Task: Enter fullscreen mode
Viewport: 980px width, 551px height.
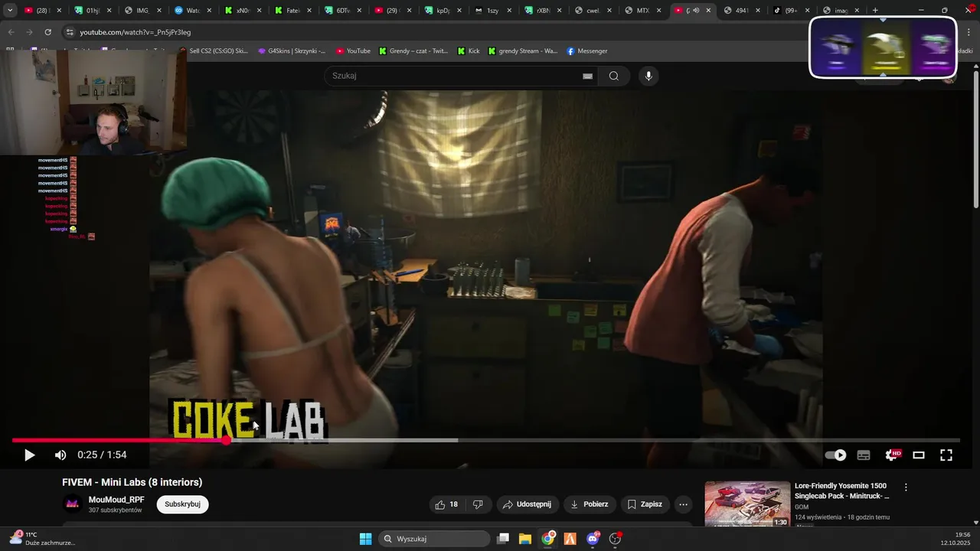Action: (946, 455)
